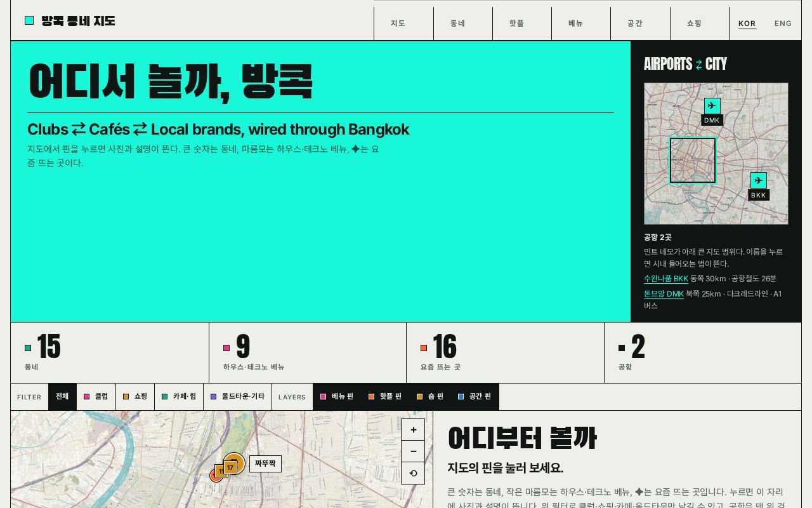
Task: Click the 지도의 핀을 눌러 보세요 subheading
Action: pyautogui.click(x=506, y=468)
